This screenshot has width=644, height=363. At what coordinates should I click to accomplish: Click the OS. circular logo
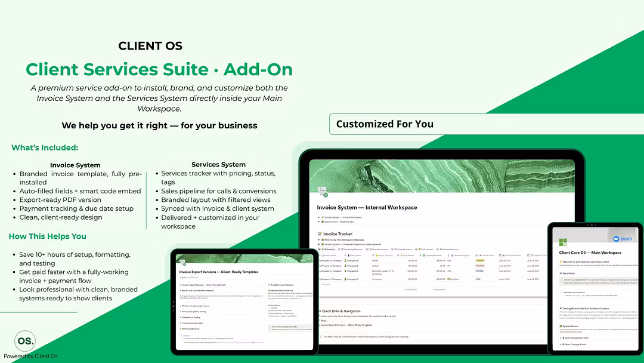tap(24, 340)
